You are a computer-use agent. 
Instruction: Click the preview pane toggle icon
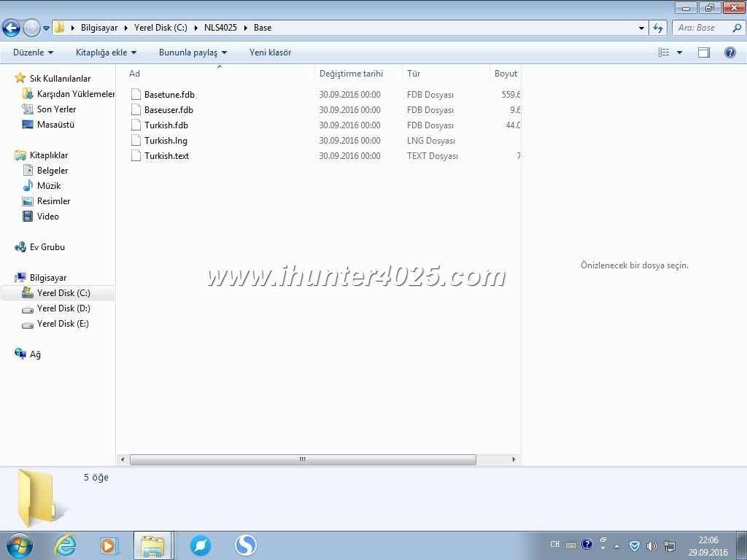pyautogui.click(x=703, y=52)
